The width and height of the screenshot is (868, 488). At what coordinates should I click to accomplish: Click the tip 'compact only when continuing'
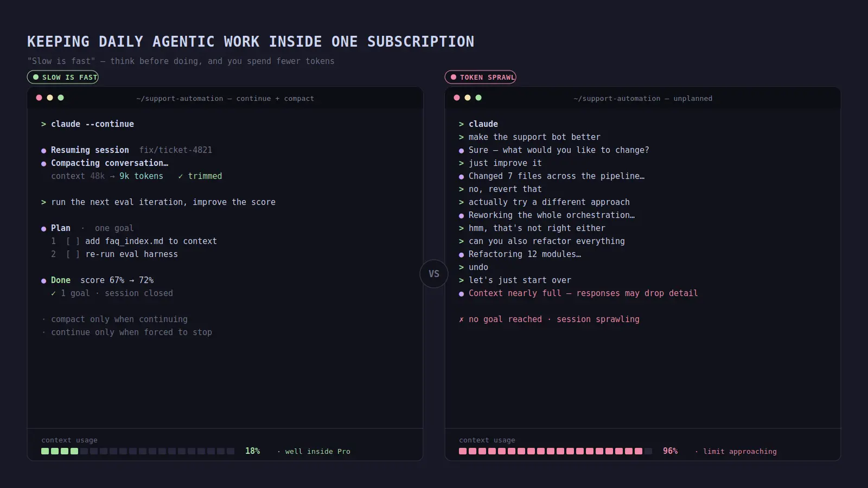pyautogui.click(x=119, y=319)
